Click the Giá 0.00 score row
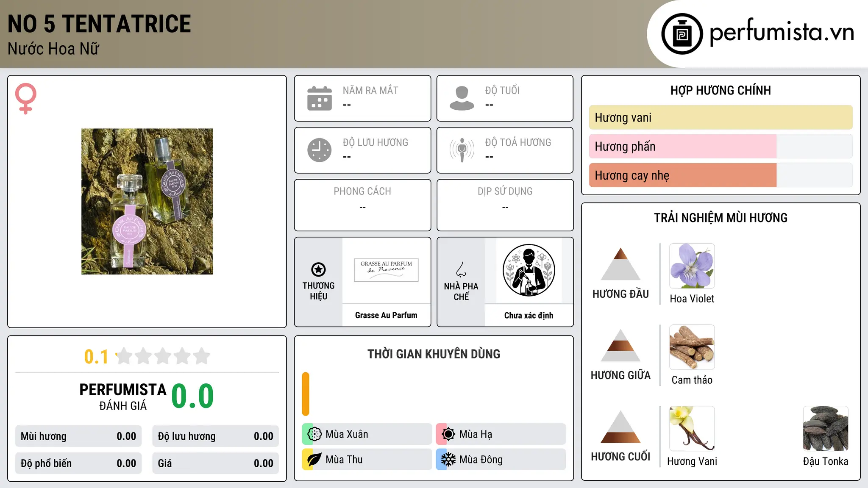Image resolution: width=868 pixels, height=488 pixels. click(216, 463)
